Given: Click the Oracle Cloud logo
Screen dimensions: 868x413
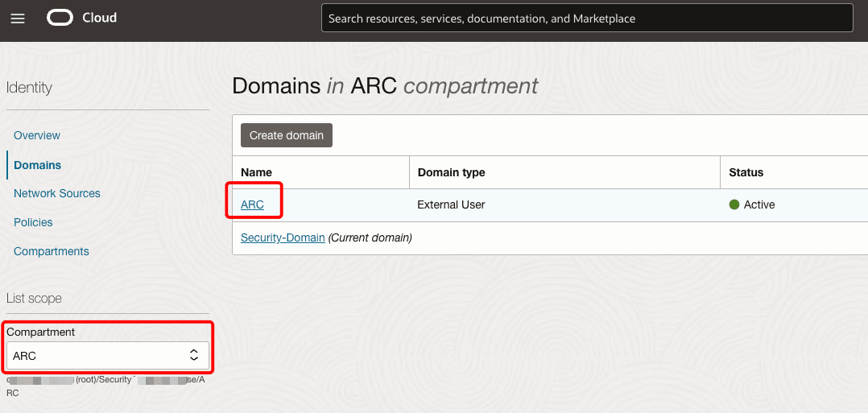Looking at the screenshot, I should pyautogui.click(x=60, y=18).
